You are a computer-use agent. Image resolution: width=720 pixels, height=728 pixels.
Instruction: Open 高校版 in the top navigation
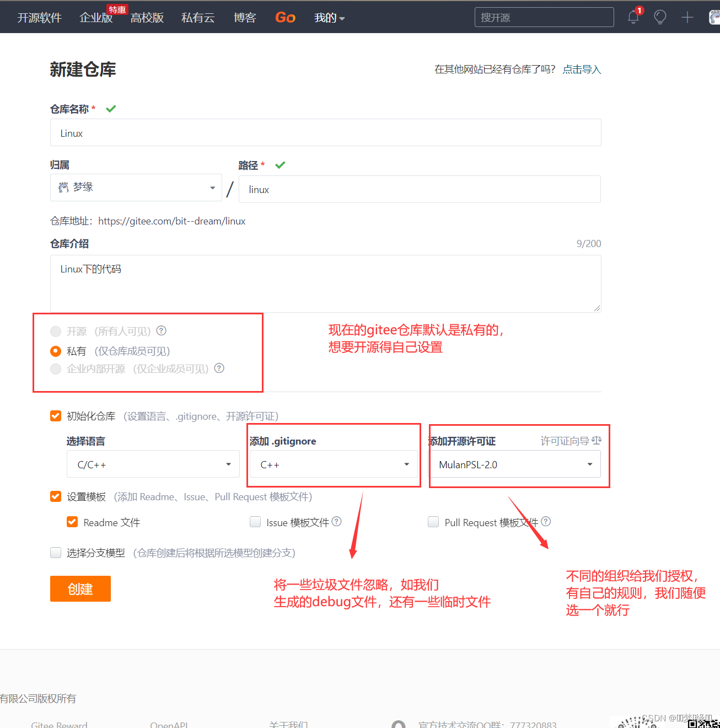pos(147,18)
